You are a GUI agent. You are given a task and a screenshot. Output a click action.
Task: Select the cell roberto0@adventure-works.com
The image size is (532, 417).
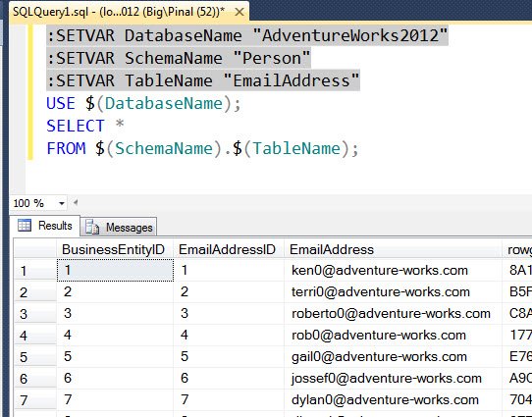393,314
